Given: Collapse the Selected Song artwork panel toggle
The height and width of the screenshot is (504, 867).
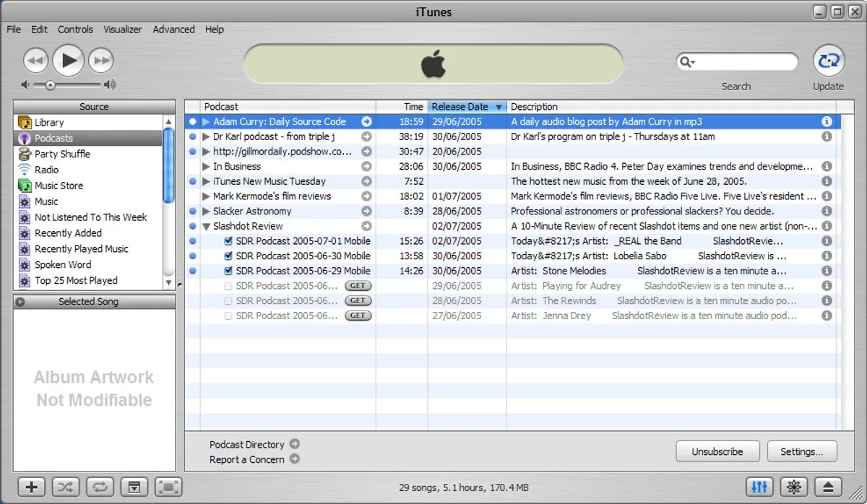Looking at the screenshot, I should point(20,302).
